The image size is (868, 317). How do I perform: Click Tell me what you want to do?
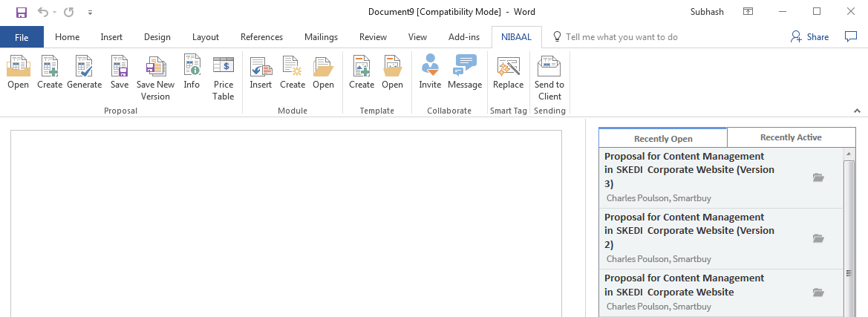[x=615, y=37]
